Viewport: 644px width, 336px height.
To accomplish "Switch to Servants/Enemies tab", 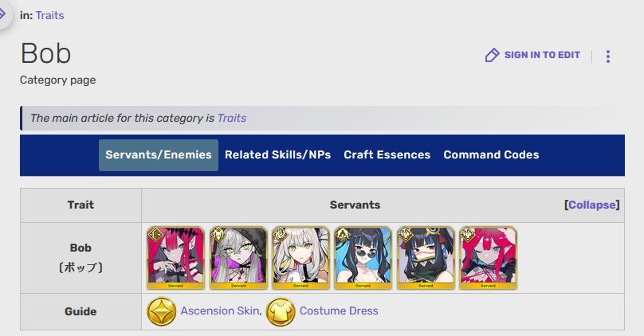I will pyautogui.click(x=159, y=155).
